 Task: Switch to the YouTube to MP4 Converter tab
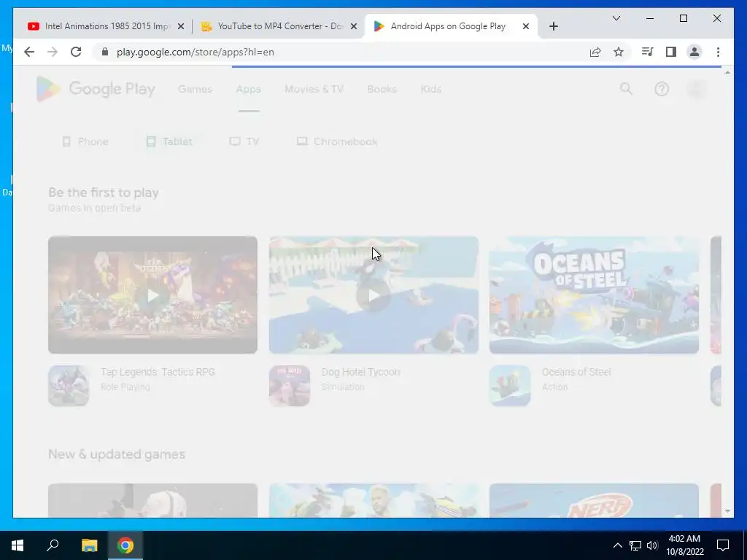coord(279,26)
